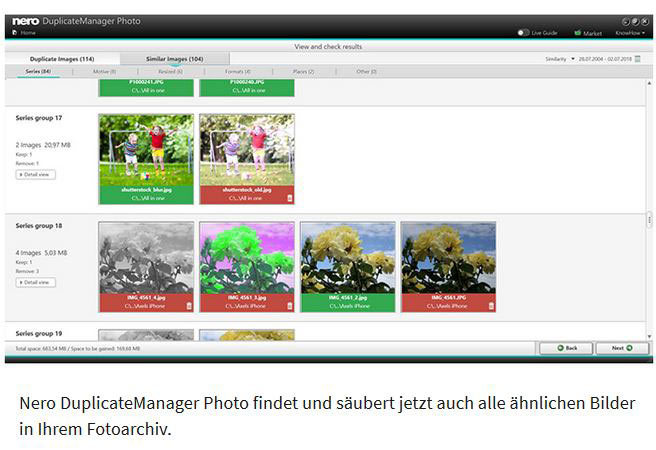656x450 pixels.
Task: Click the date range 28.07.2004 - 02.07.2018
Action: pos(605,59)
